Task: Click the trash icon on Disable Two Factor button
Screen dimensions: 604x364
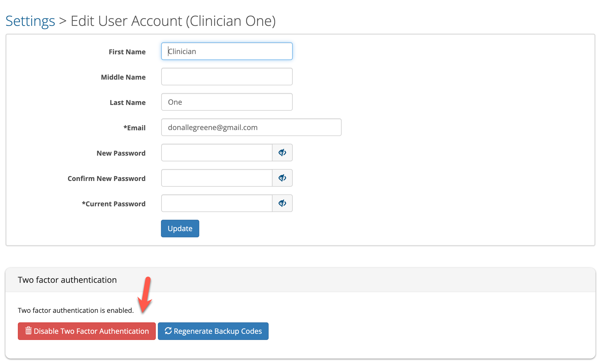Action: 28,331
